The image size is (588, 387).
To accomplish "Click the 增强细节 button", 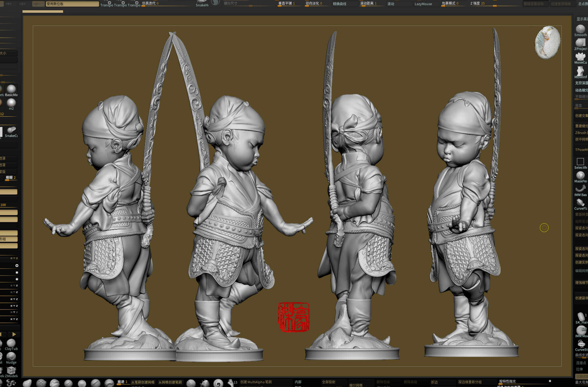I will coord(581,282).
